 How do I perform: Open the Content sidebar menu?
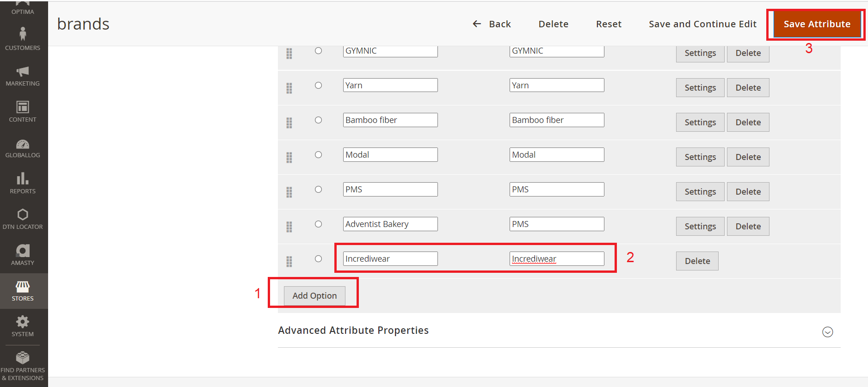tap(23, 111)
